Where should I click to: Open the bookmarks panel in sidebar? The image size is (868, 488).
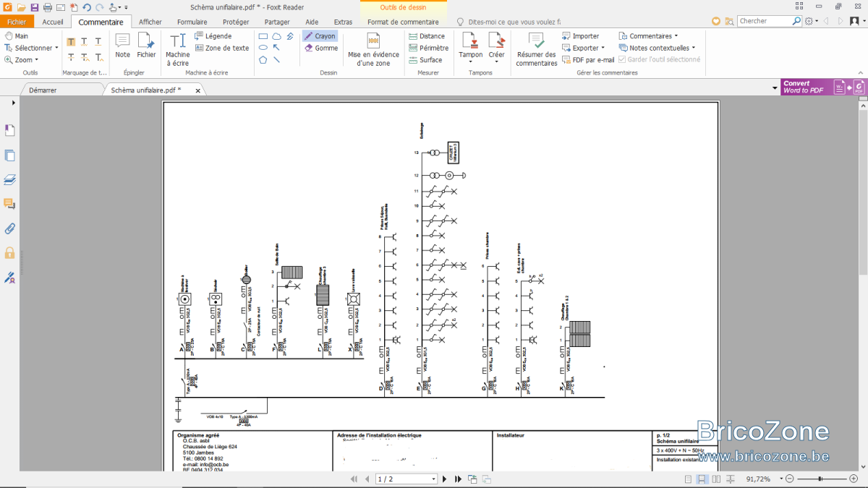10,130
